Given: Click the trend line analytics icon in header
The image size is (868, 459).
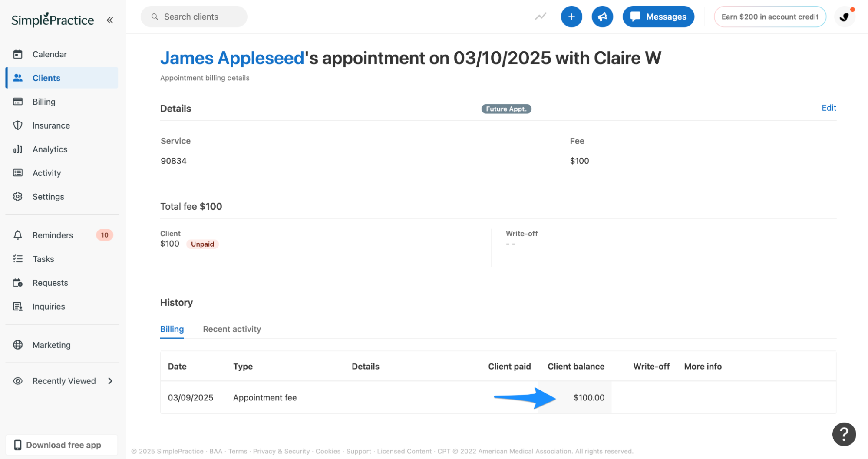Looking at the screenshot, I should point(541,17).
